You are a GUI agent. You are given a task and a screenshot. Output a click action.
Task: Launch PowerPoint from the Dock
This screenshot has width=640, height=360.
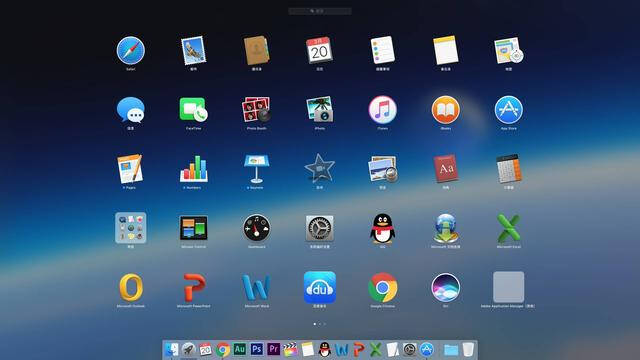[358, 350]
